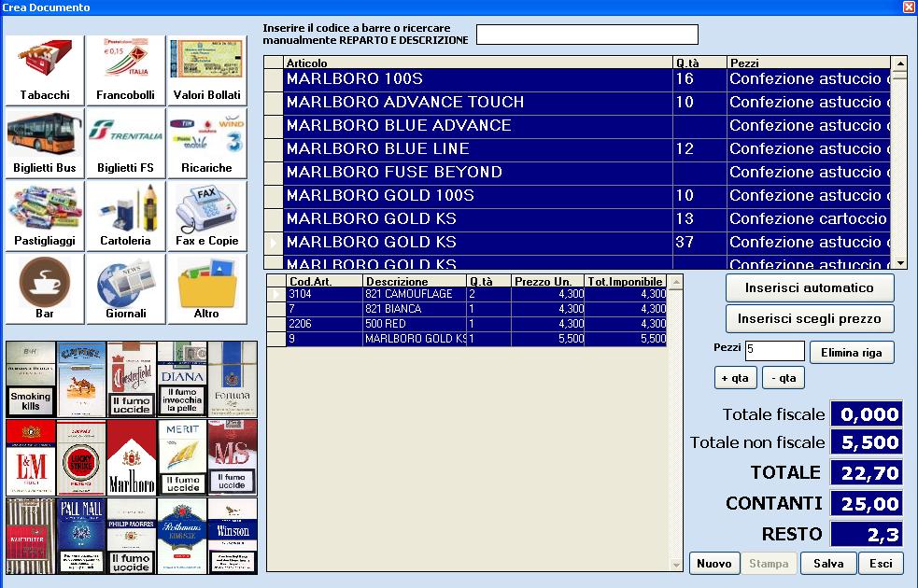
Task: Click the Inserisci automatico button
Action: pyautogui.click(x=810, y=287)
